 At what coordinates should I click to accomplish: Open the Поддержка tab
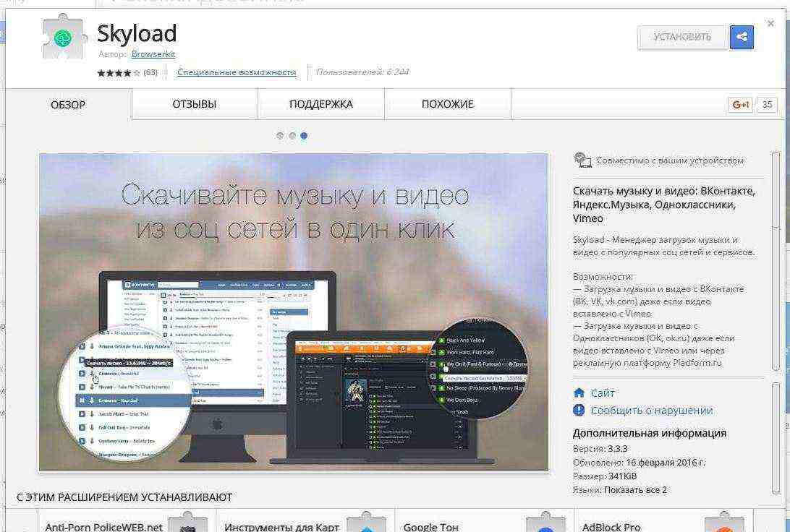[321, 104]
